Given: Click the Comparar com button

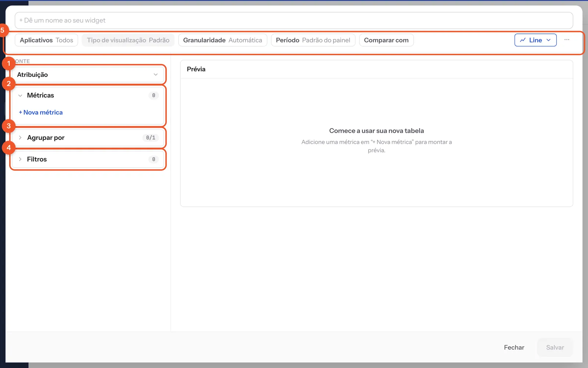Looking at the screenshot, I should pyautogui.click(x=386, y=40).
